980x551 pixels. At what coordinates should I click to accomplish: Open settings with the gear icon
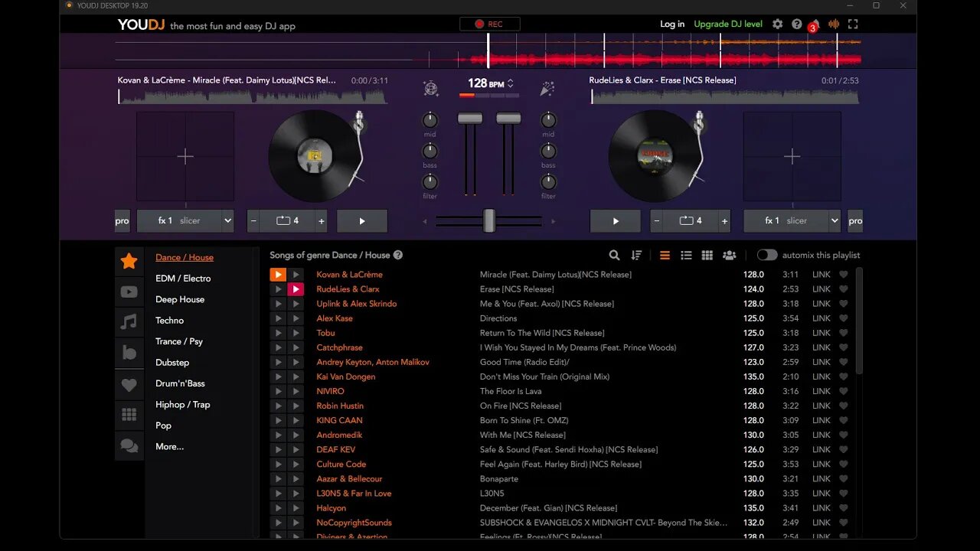pos(778,24)
